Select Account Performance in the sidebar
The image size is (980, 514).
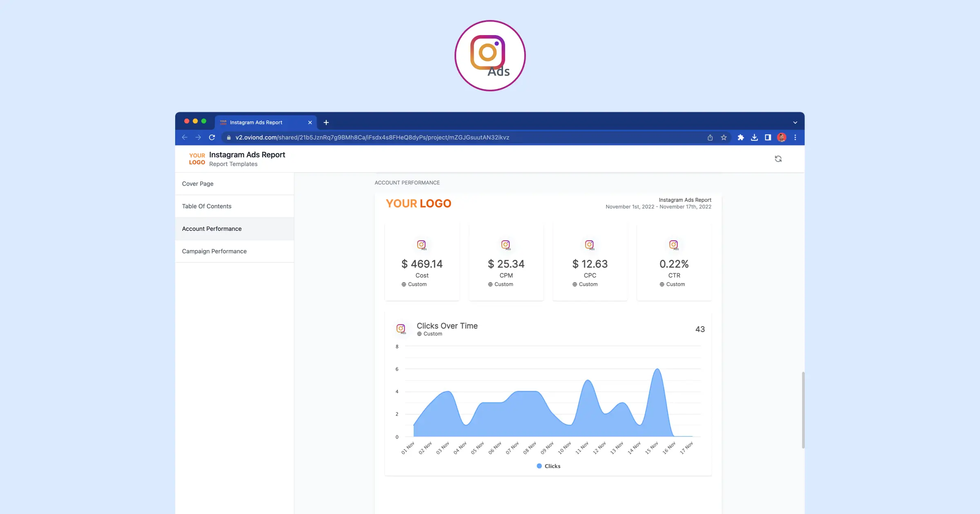[x=234, y=229]
